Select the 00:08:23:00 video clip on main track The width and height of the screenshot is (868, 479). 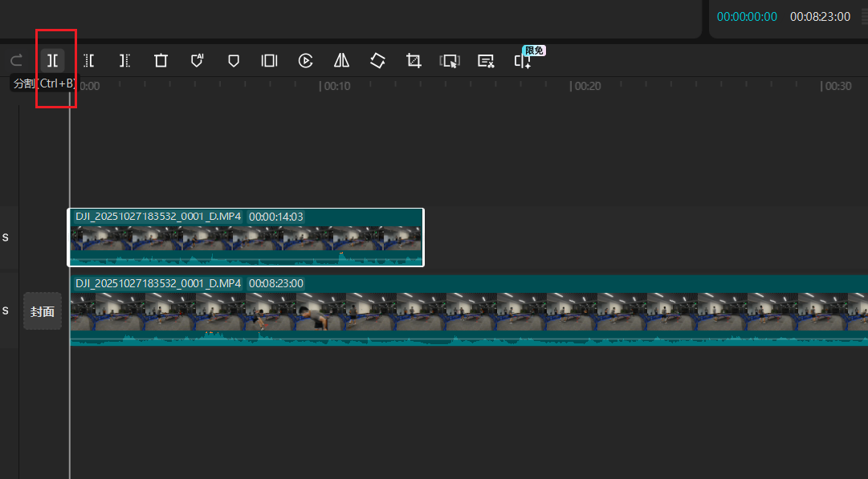466,311
